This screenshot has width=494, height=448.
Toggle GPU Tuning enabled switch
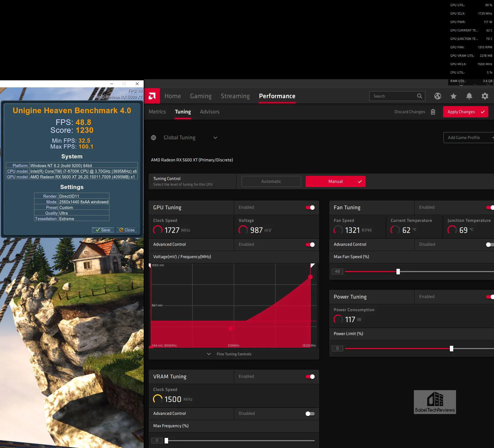(310, 208)
